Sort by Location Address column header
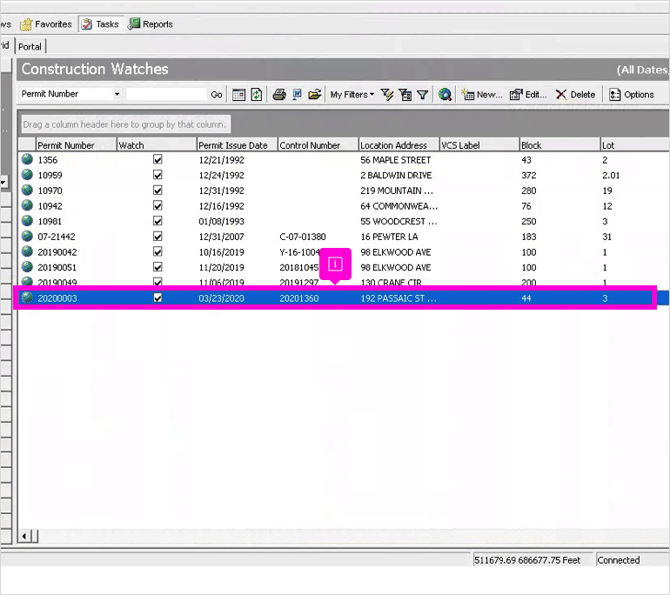670x595 pixels. [399, 145]
